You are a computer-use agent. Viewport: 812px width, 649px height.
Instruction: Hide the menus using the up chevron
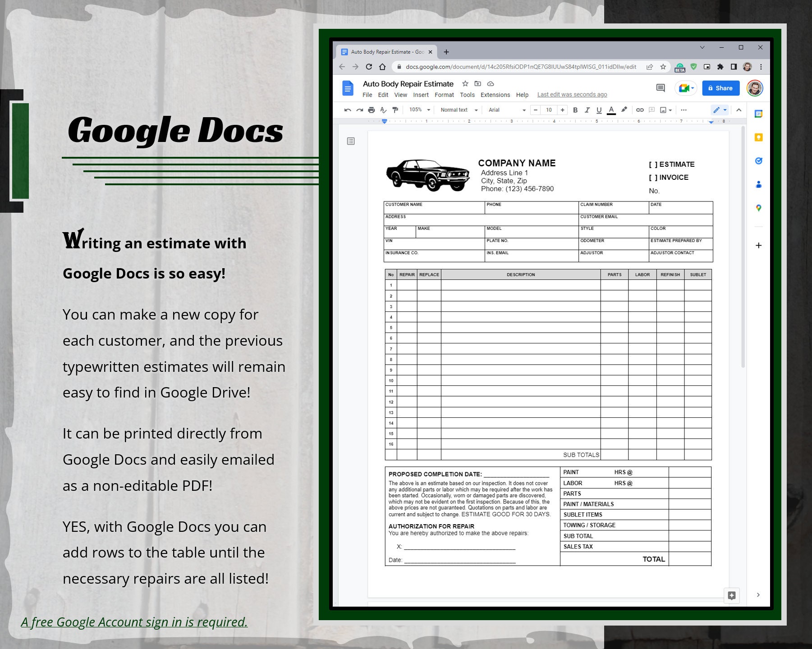pos(739,110)
